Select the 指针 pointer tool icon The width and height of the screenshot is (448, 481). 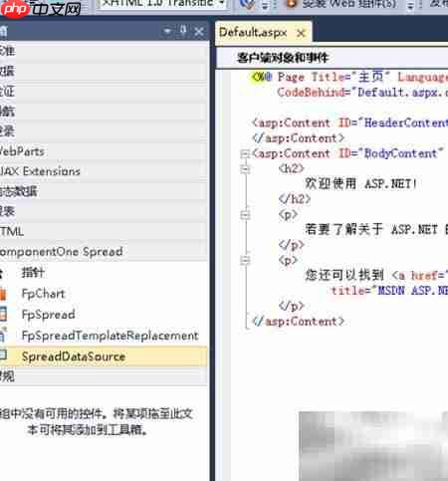point(1,273)
